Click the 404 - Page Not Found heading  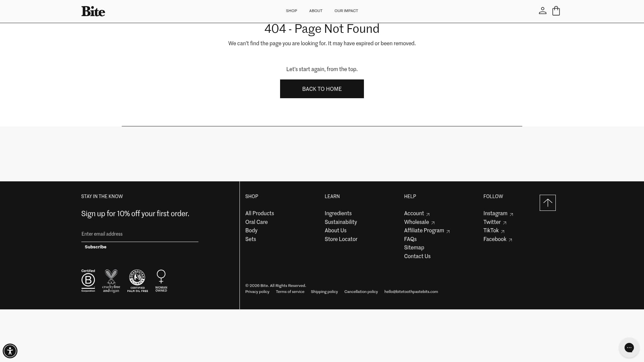point(322,29)
